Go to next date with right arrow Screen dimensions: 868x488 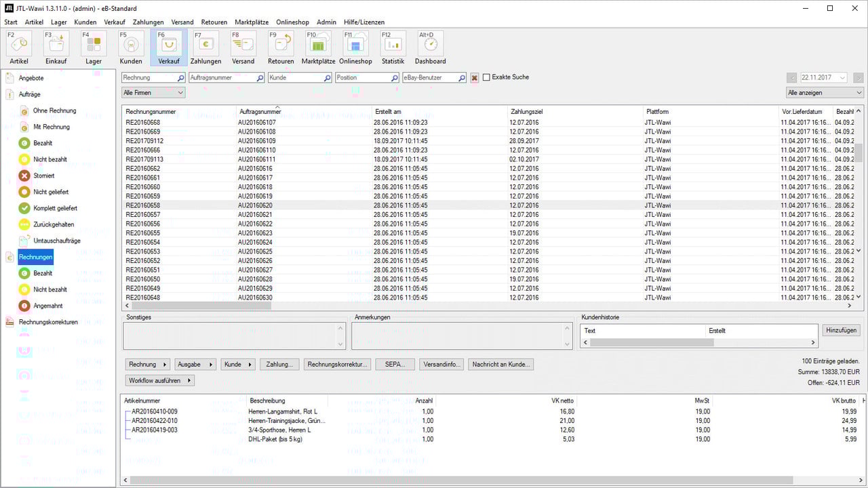click(858, 78)
